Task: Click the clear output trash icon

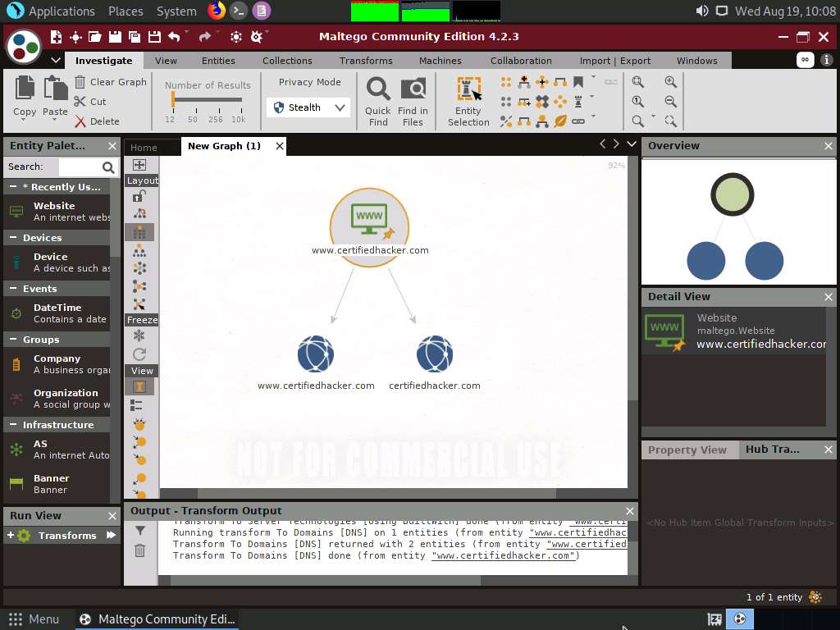Action: tap(139, 550)
